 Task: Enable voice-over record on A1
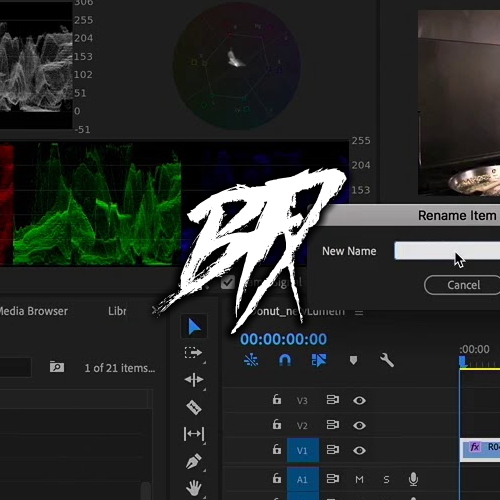pyautogui.click(x=413, y=479)
